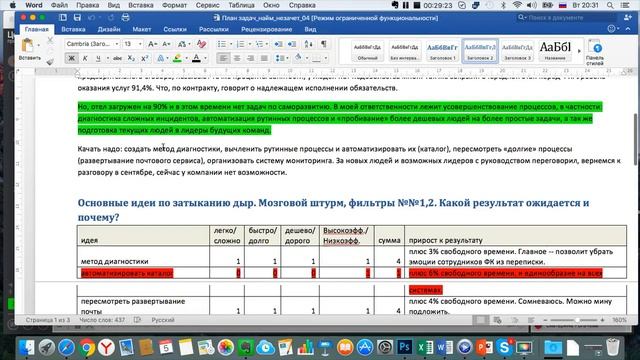Click the Undo arrow icon
The image size is (640, 360).
point(91,18)
